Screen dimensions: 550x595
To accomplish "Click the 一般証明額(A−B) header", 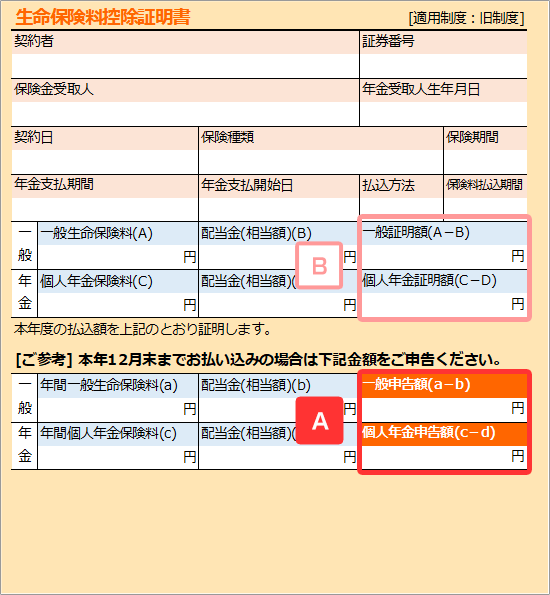I will click(416, 232).
